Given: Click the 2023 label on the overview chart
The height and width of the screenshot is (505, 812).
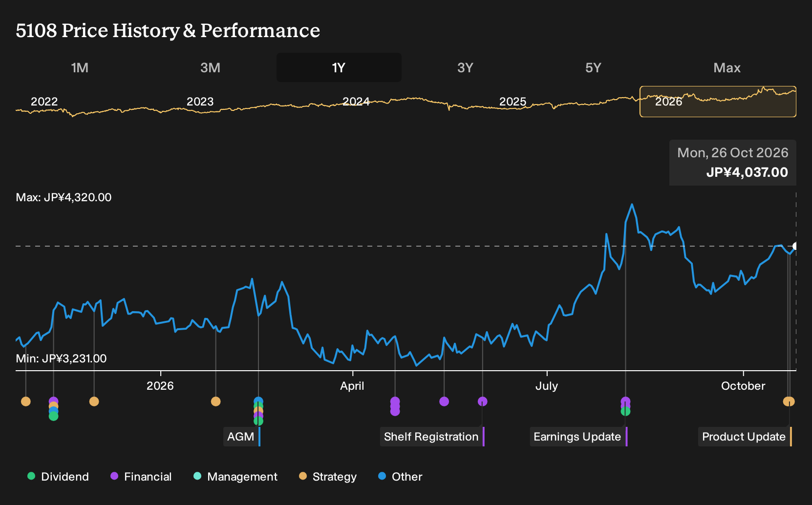Looking at the screenshot, I should [200, 102].
